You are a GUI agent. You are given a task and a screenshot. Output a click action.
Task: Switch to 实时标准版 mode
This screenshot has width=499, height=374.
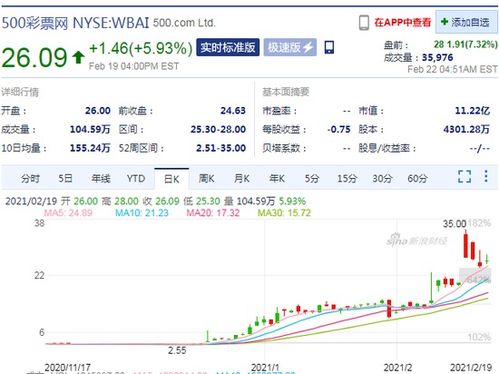tap(228, 47)
